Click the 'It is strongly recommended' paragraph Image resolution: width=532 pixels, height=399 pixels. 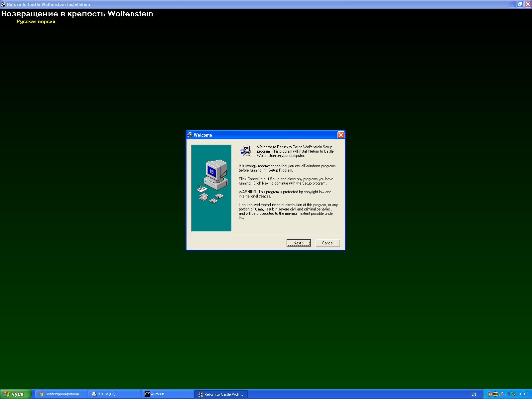coord(287,168)
